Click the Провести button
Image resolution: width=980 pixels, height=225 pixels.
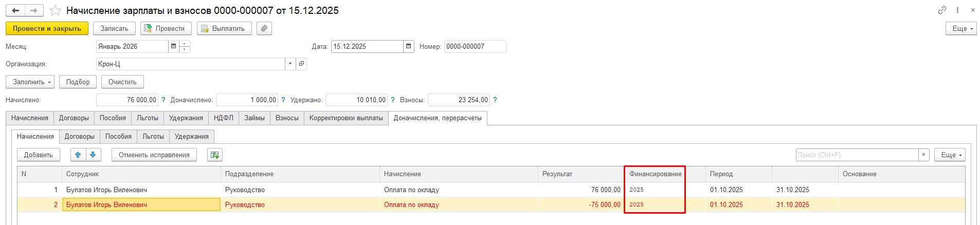pyautogui.click(x=166, y=29)
